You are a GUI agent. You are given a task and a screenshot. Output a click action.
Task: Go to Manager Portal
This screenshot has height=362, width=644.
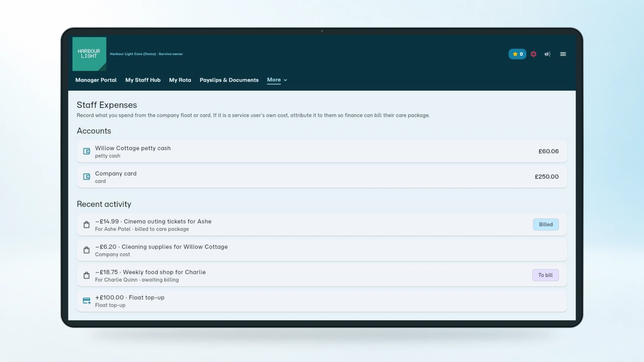pos(96,80)
